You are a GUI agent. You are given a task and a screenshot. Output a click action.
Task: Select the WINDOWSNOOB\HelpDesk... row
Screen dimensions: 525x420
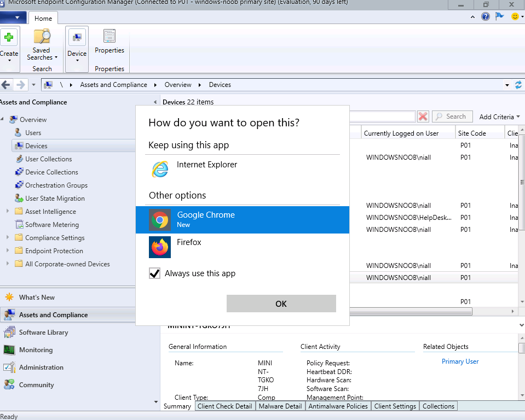(434, 218)
